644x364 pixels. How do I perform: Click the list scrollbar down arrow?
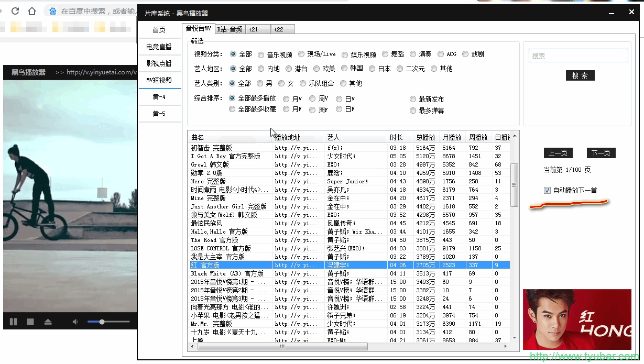click(514, 338)
